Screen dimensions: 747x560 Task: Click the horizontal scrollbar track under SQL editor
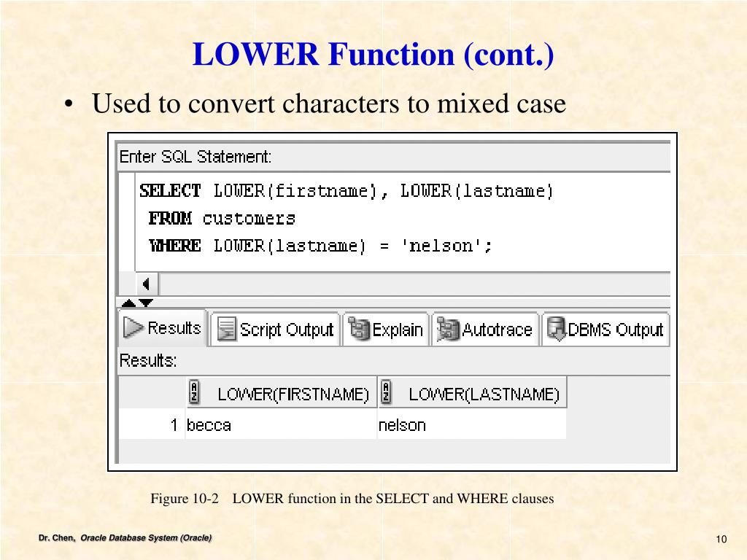[x=414, y=284]
